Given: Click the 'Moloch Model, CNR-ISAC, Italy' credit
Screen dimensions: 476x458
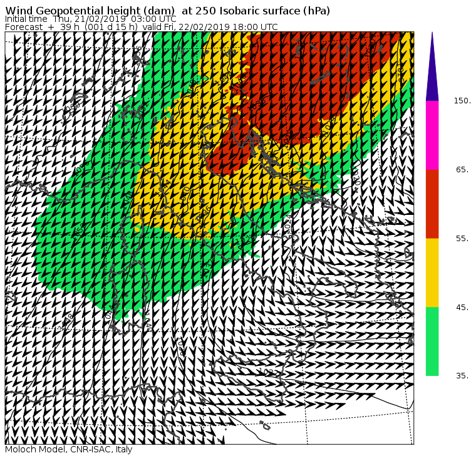Looking at the screenshot, I should pyautogui.click(x=69, y=449).
